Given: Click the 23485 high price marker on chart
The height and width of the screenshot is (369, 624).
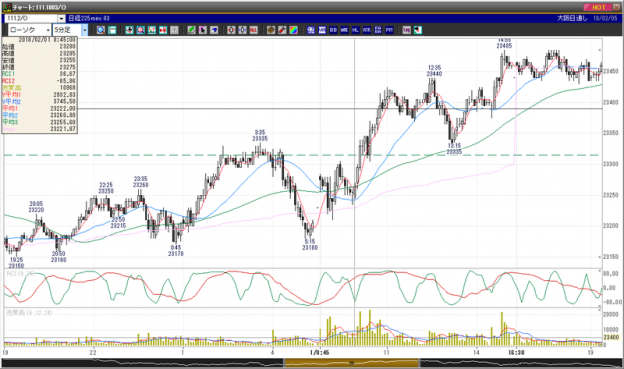Looking at the screenshot, I should [504, 46].
